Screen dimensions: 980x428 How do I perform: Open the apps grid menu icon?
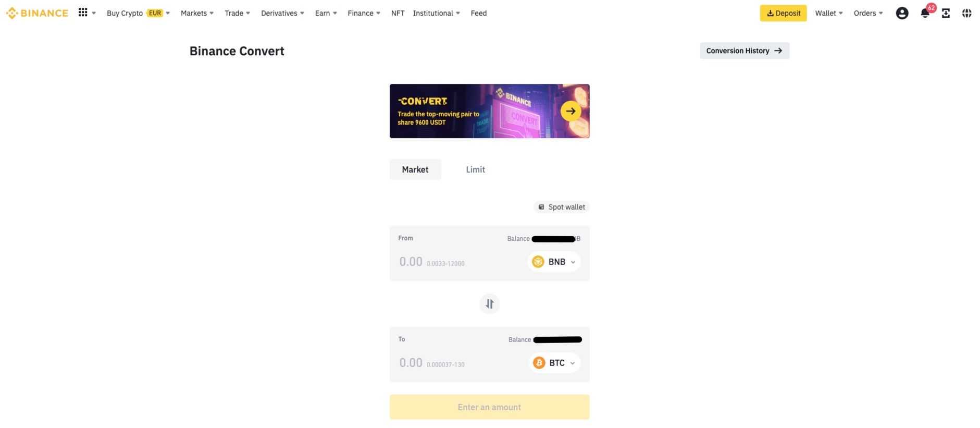(x=82, y=11)
